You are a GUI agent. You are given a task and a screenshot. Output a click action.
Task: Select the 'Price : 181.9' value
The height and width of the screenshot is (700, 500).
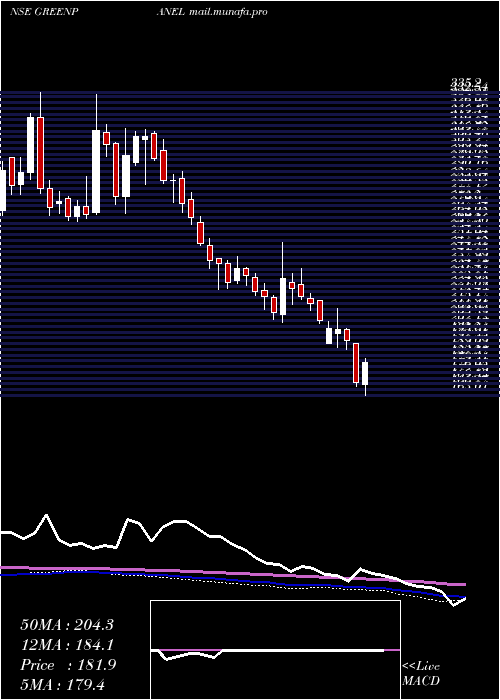point(68,665)
